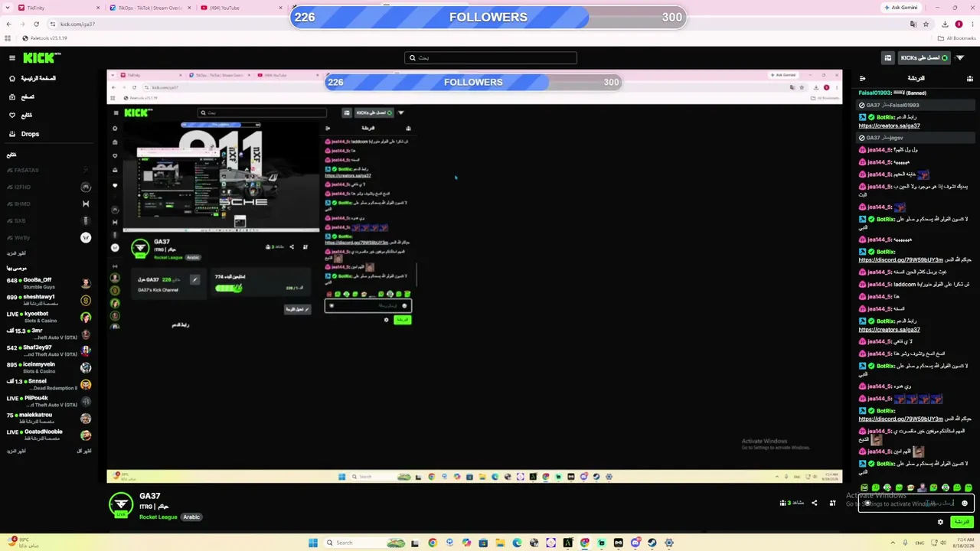The image size is (980, 551).
Task: Open chat settings gear icon
Action: pyautogui.click(x=940, y=522)
